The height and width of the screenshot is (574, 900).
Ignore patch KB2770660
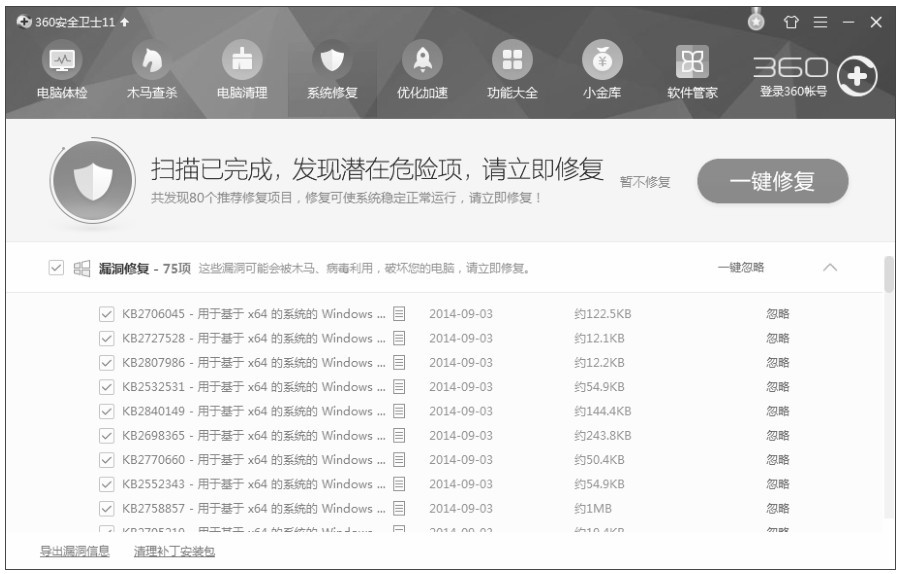tap(778, 460)
